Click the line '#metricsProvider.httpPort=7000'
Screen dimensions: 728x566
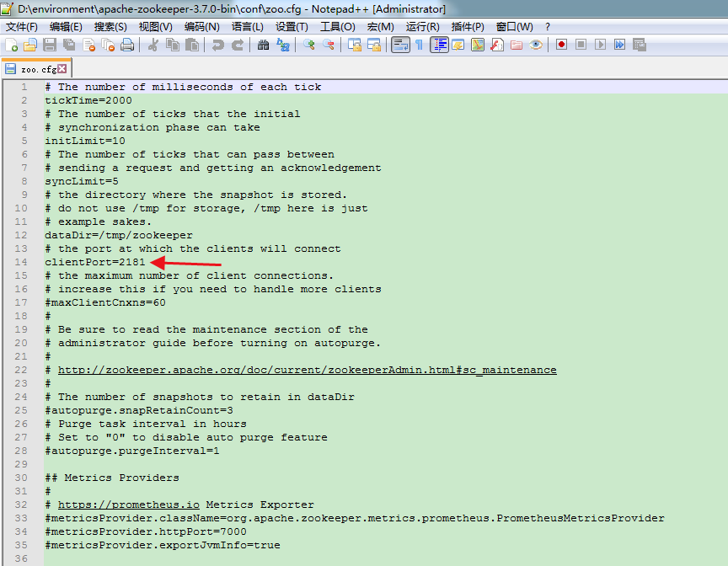(146, 531)
